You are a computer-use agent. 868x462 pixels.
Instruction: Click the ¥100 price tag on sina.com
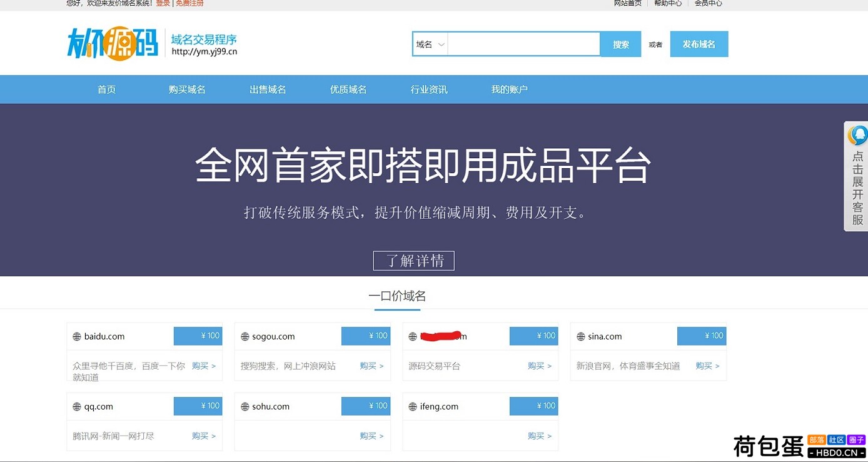point(702,336)
